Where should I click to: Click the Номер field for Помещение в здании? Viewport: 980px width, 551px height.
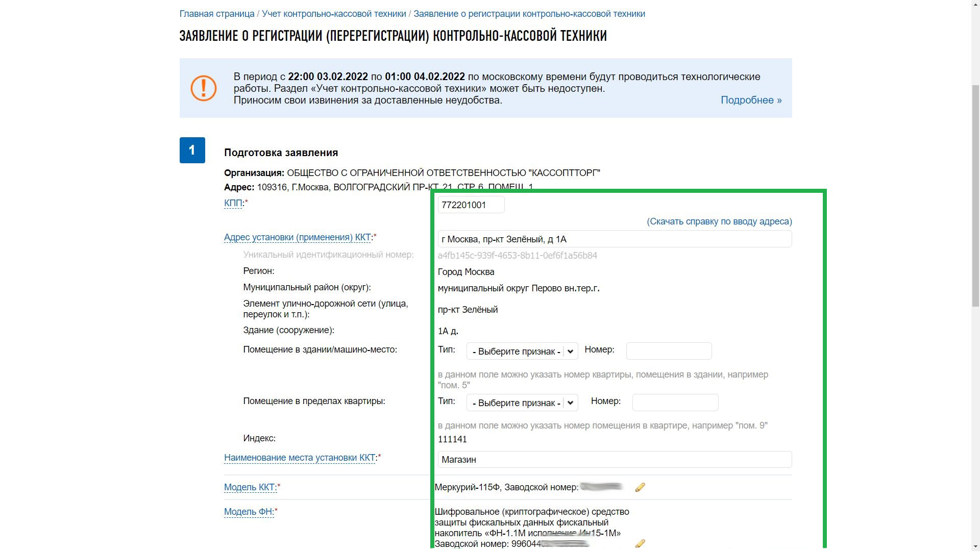tap(669, 351)
